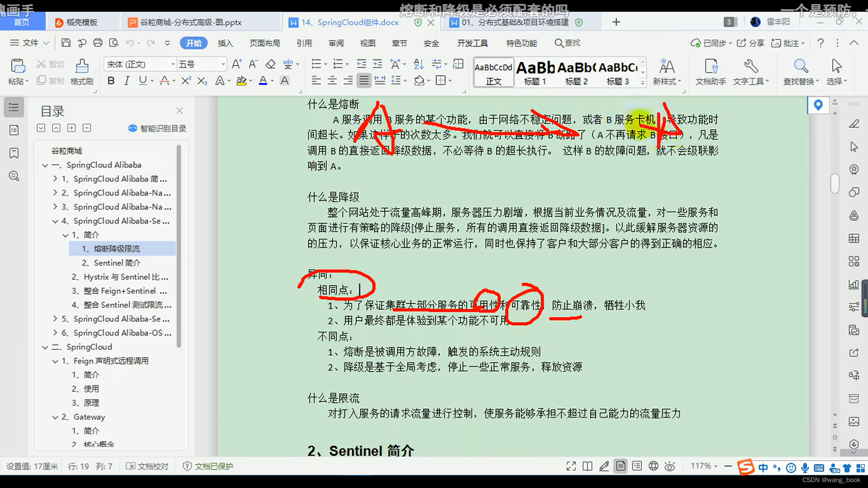Apply the yellow text highlight color
This screenshot has width=868, height=488.
click(x=241, y=81)
